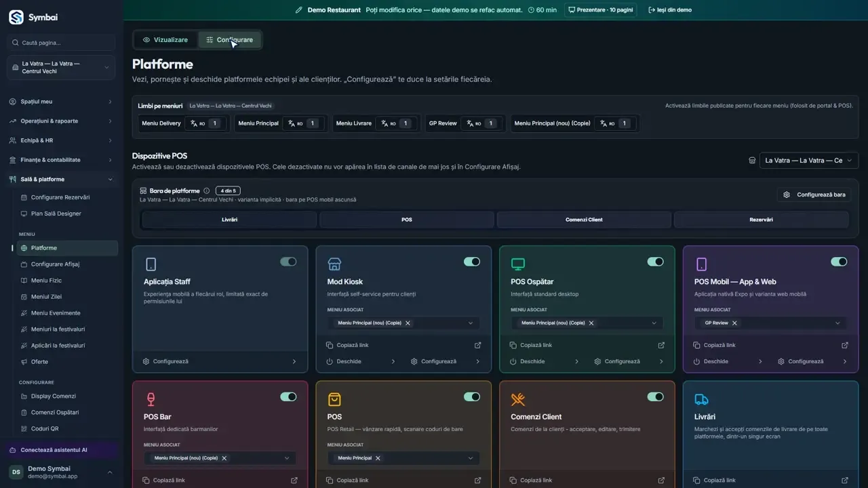
Task: Open Prezentare · 10 pagini
Action: coord(600,10)
